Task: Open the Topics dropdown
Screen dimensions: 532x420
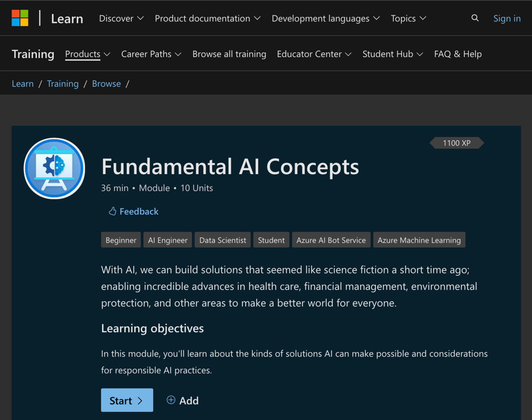Action: pyautogui.click(x=408, y=19)
